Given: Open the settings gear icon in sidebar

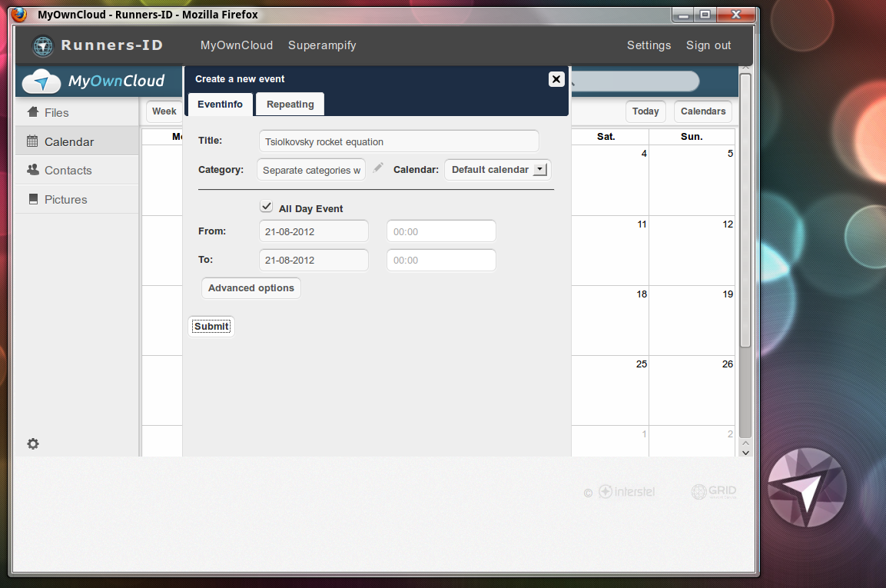Looking at the screenshot, I should pyautogui.click(x=33, y=443).
